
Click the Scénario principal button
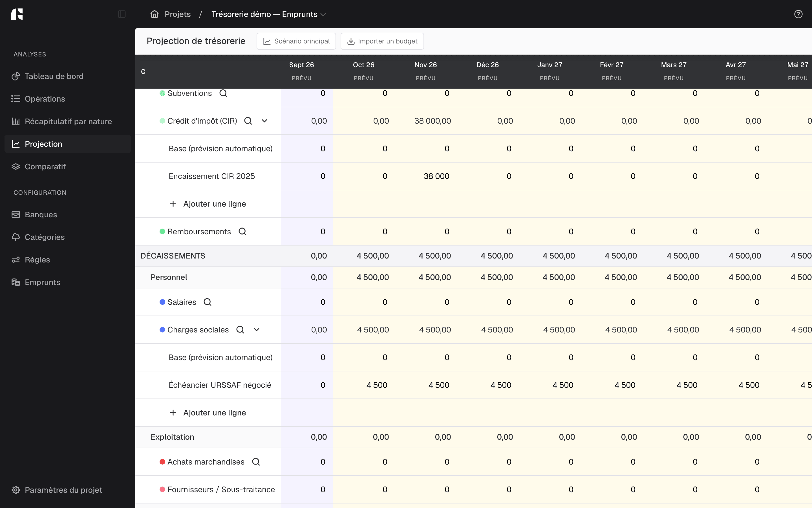[x=296, y=41]
